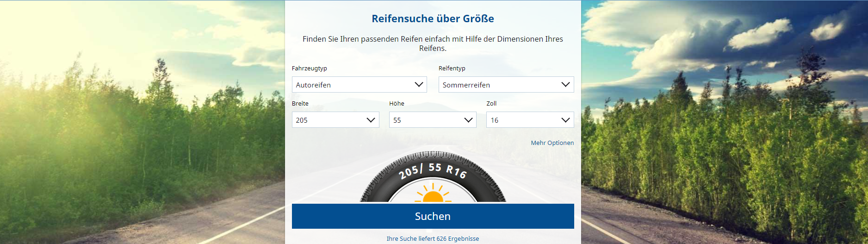Click the Höhe label
868x244 pixels.
(397, 103)
